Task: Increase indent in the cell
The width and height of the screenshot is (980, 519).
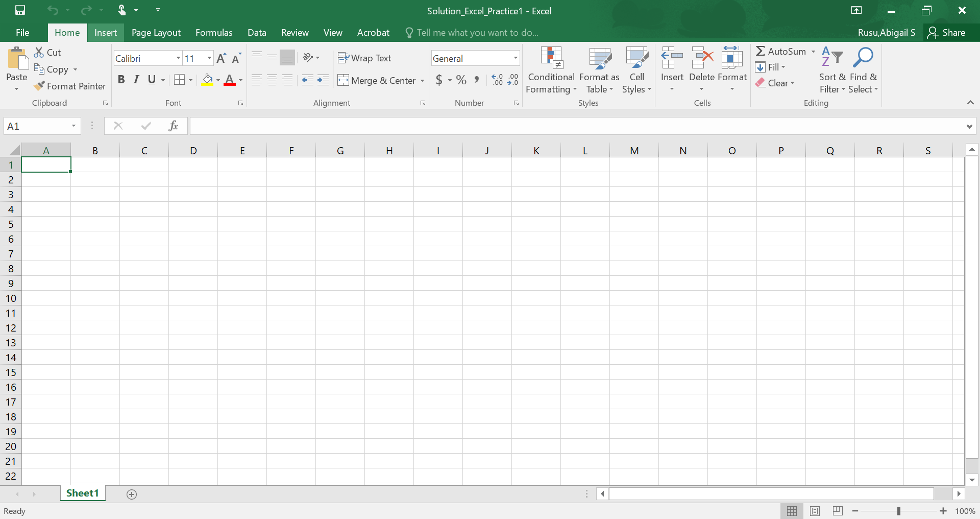Action: 323,80
